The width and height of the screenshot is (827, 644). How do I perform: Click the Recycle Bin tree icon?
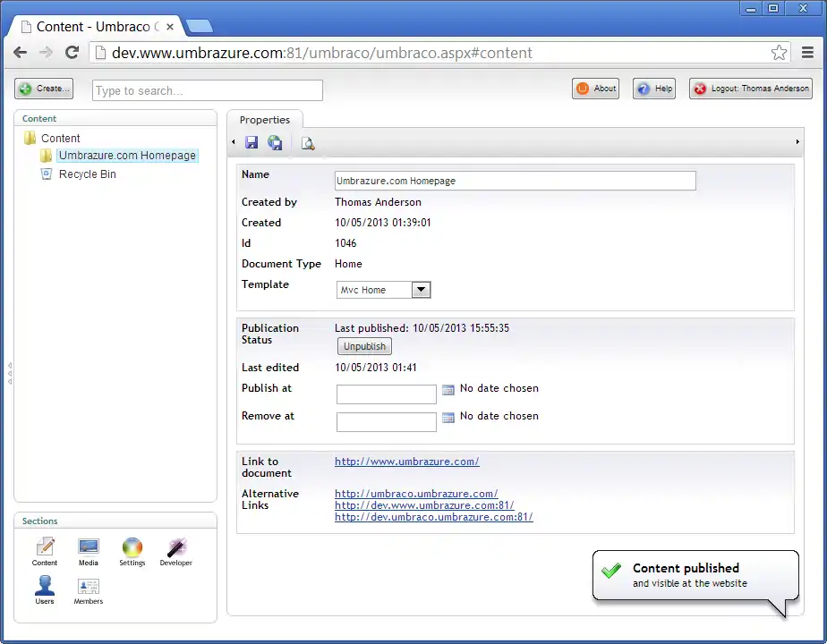coord(47,174)
